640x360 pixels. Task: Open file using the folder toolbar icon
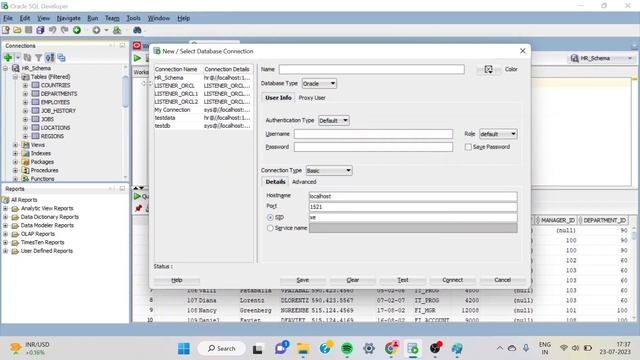(17, 30)
